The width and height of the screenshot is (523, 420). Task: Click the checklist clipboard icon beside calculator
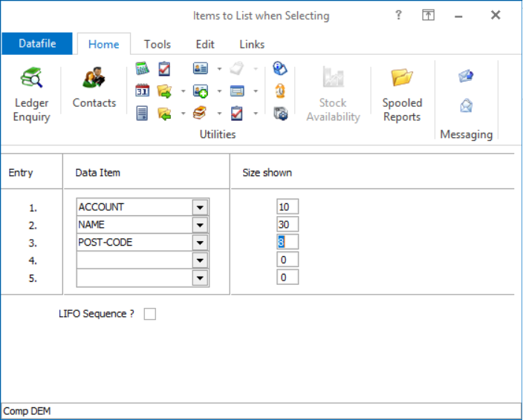click(x=164, y=68)
